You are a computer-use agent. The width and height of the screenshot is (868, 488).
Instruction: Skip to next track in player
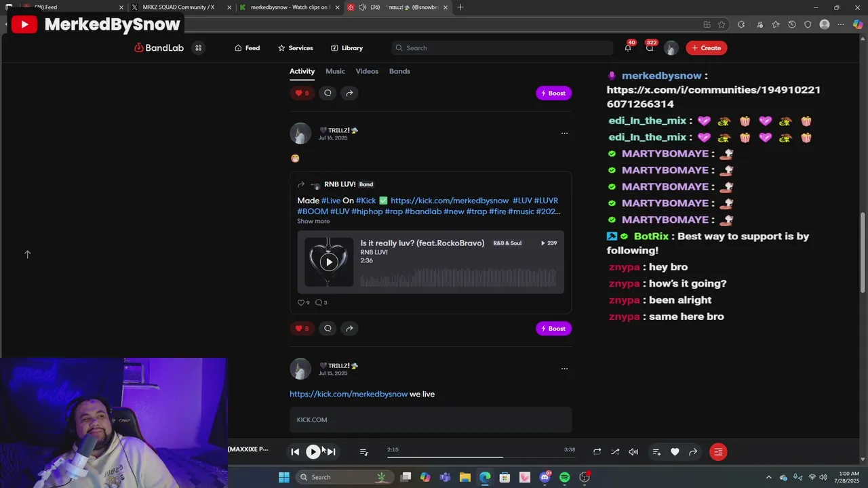pyautogui.click(x=332, y=452)
